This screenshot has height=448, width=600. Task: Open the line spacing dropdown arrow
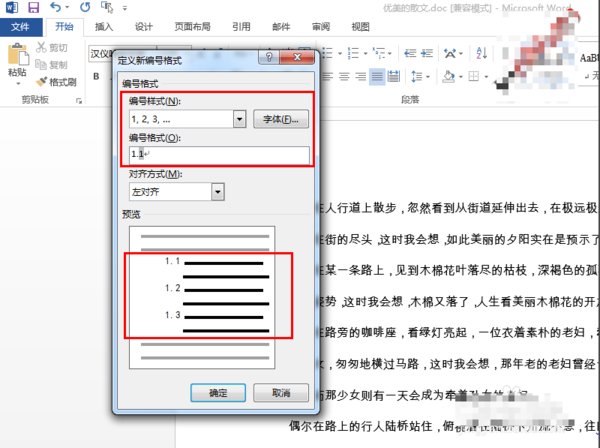pos(428,77)
